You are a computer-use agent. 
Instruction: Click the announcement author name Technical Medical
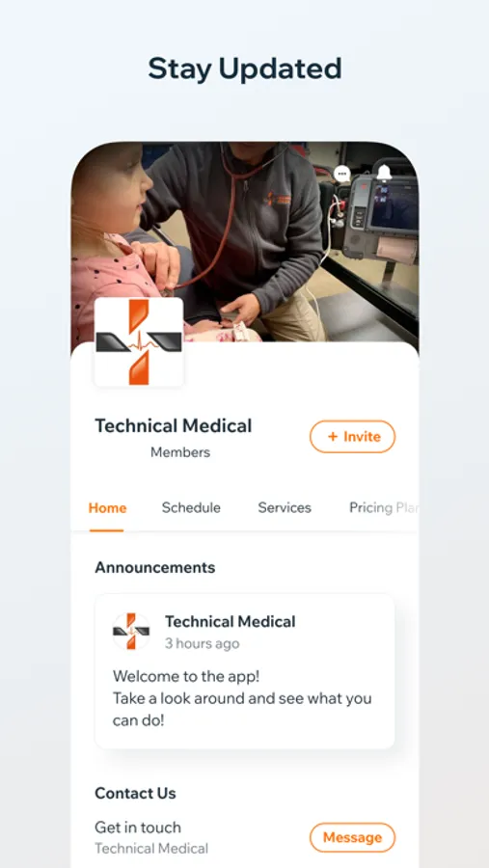coord(230,622)
